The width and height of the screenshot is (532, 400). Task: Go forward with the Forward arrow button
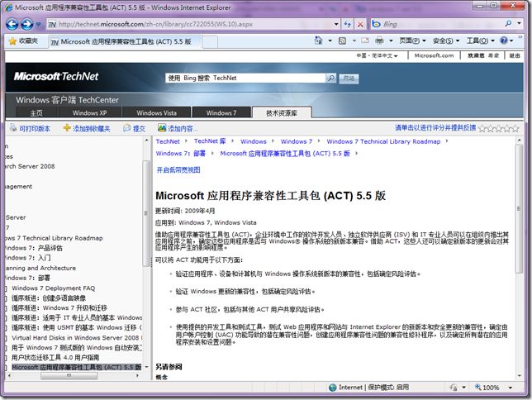point(27,24)
